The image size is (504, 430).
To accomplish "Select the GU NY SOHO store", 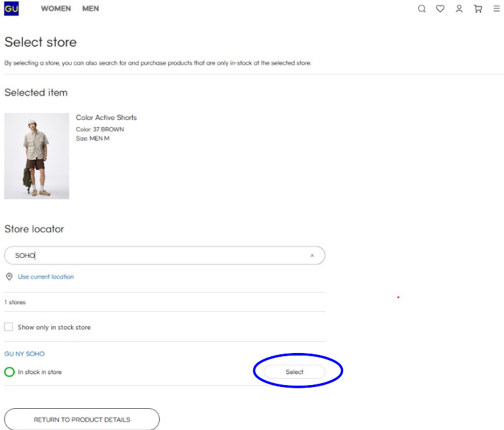I will coord(294,372).
